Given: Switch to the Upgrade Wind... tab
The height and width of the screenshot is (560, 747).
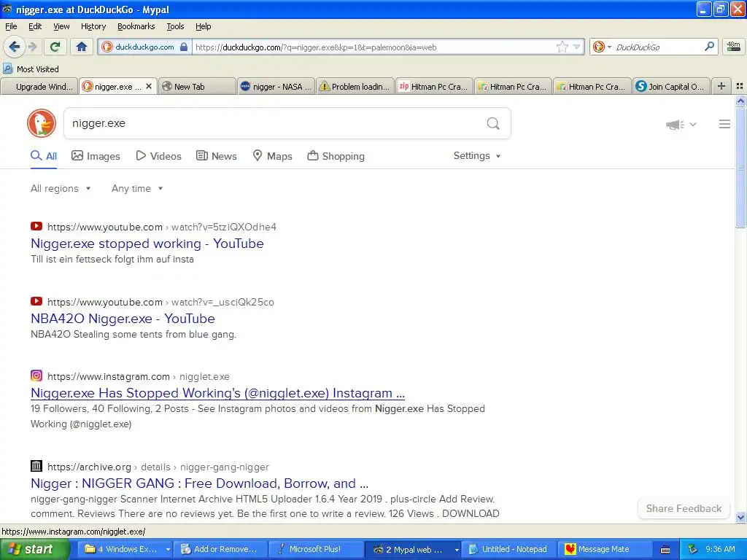Looking at the screenshot, I should [39, 87].
